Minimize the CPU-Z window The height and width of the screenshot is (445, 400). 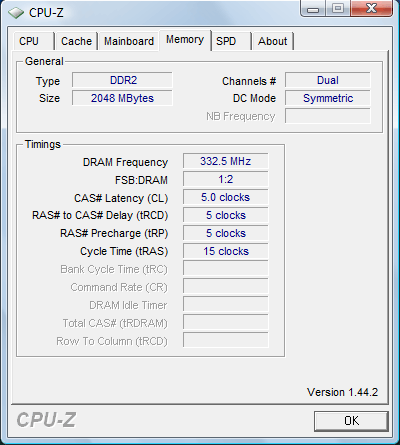(x=312, y=9)
